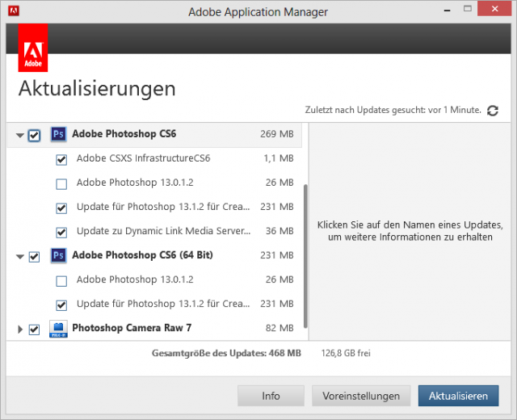The height and width of the screenshot is (420, 517).
Task: Uncheck Photoshop 13.1.2 update under 64 Bit group
Action: [x=61, y=305]
